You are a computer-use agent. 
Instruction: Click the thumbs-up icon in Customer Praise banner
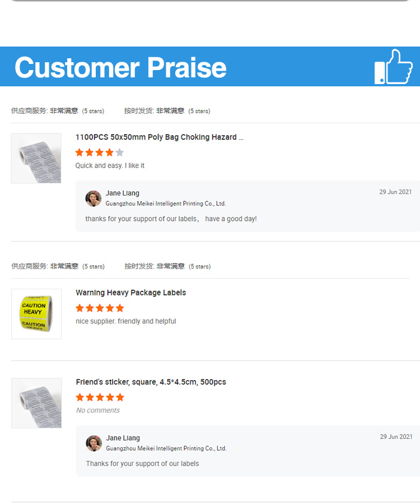(393, 67)
